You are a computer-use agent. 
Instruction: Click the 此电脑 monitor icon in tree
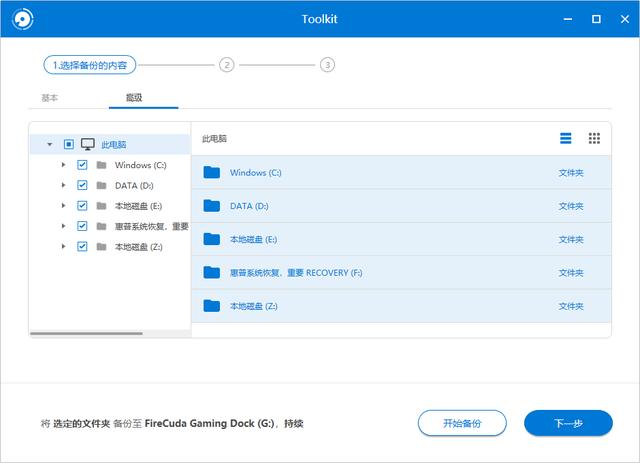88,144
